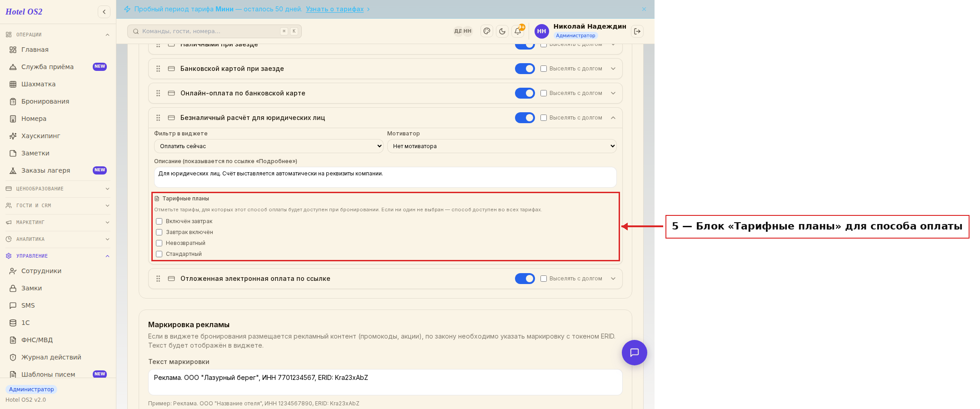Check the Невозвратный tariff

(159, 243)
